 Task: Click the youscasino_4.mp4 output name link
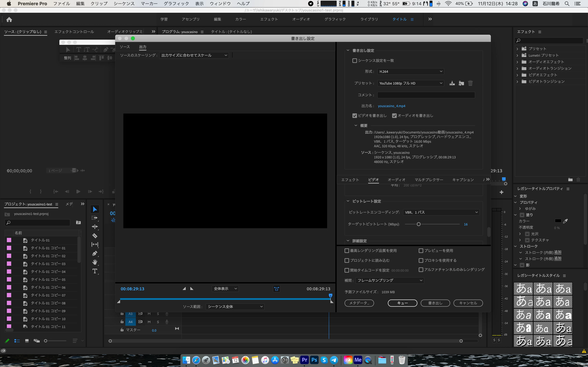391,106
